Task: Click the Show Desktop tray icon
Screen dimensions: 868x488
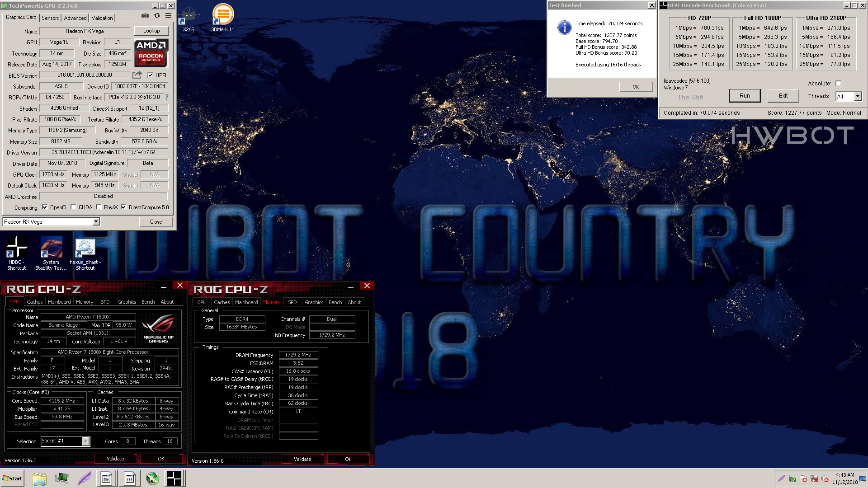Action: click(x=863, y=479)
